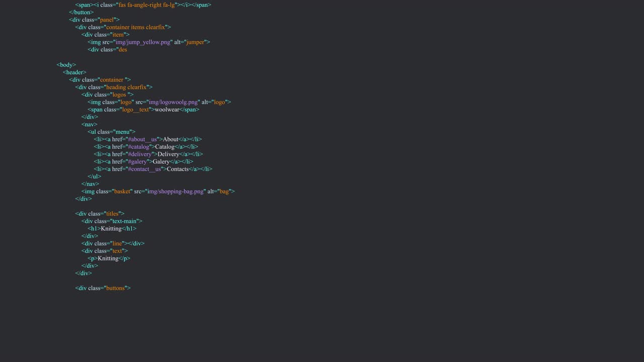This screenshot has height=362, width=644.
Task: Click the "menu" class on the ul element
Action: [x=122, y=131]
